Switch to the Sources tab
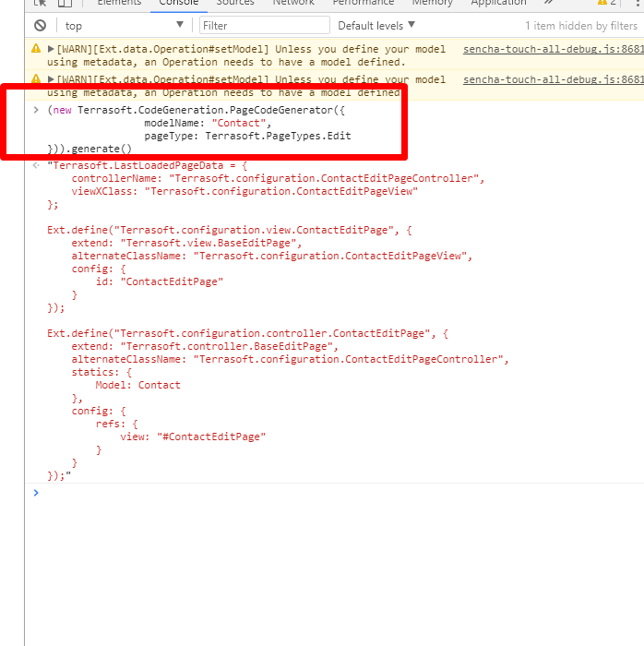Image resolution: width=644 pixels, height=646 pixels. [235, 3]
